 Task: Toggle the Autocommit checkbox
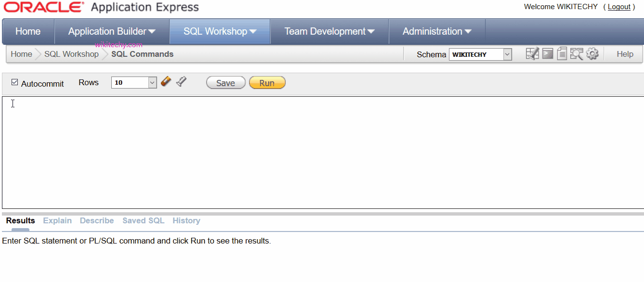14,83
